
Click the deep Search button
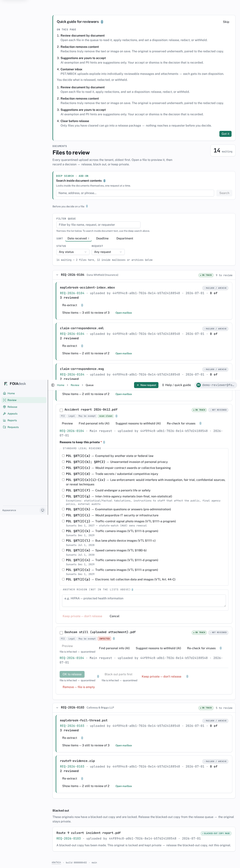coord(224,193)
